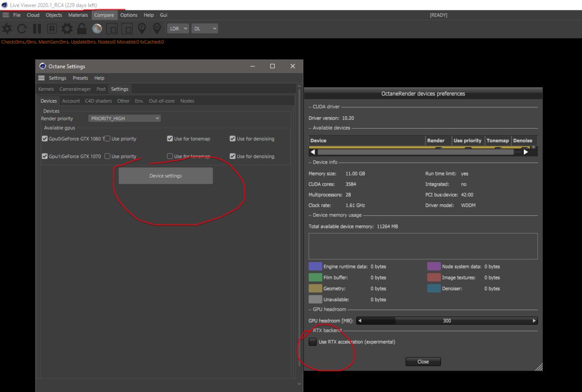
Task: Enable Use priority for Gpu1
Action: pos(107,156)
